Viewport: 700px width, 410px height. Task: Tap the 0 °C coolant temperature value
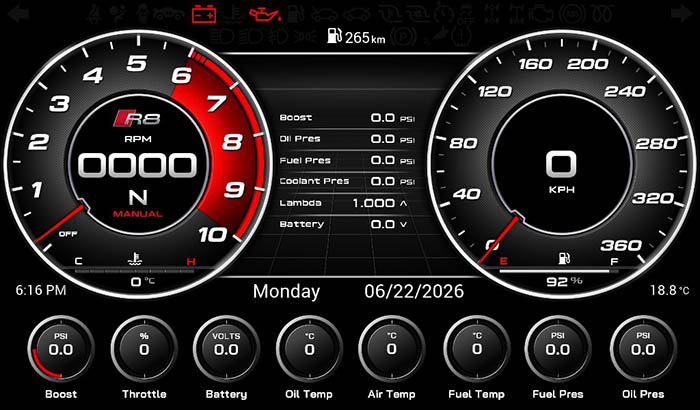[142, 281]
